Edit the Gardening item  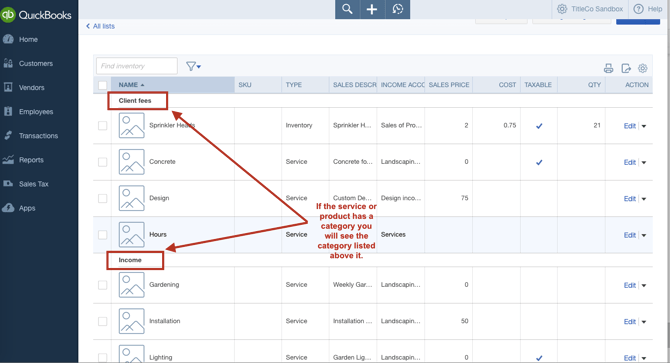(630, 285)
